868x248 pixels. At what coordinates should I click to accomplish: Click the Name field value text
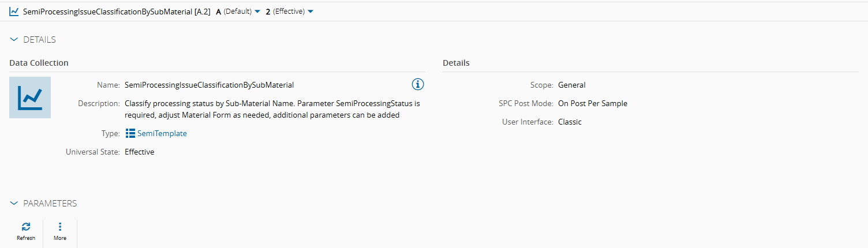(209, 85)
